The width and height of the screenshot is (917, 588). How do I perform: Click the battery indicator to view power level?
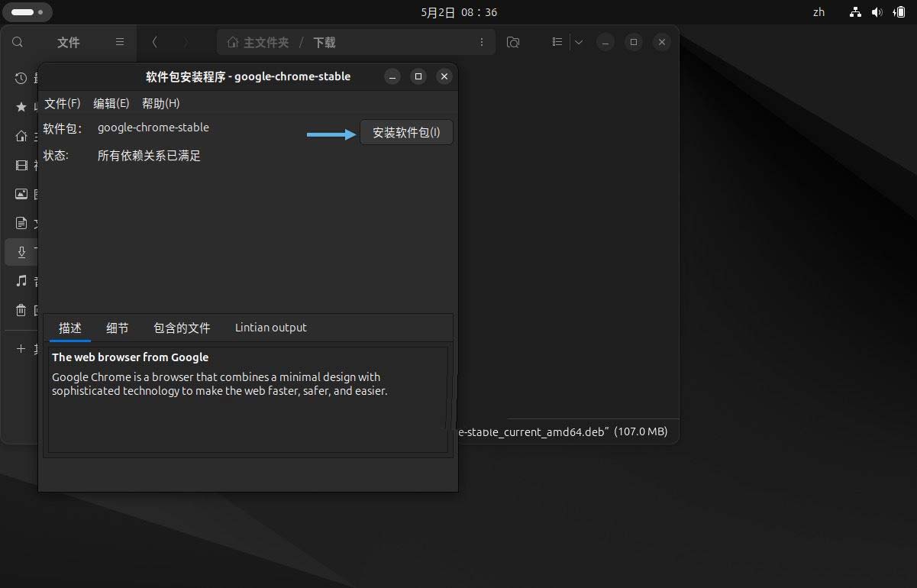point(899,11)
